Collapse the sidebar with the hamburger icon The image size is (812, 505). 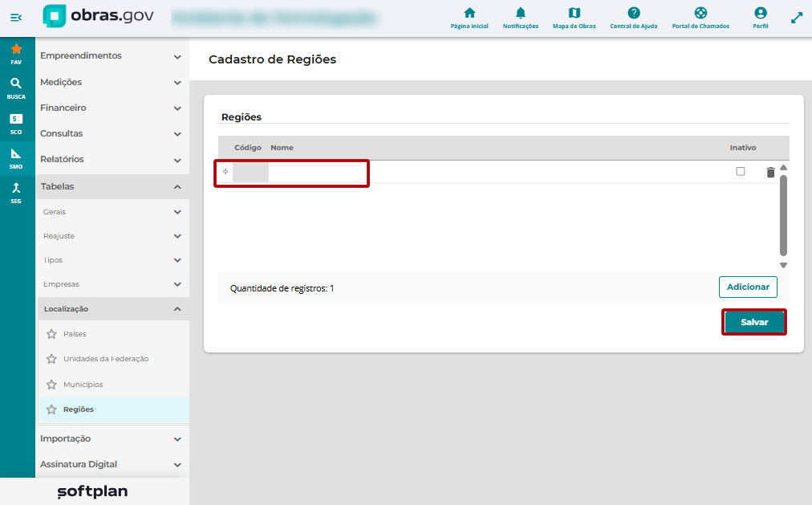[16, 18]
